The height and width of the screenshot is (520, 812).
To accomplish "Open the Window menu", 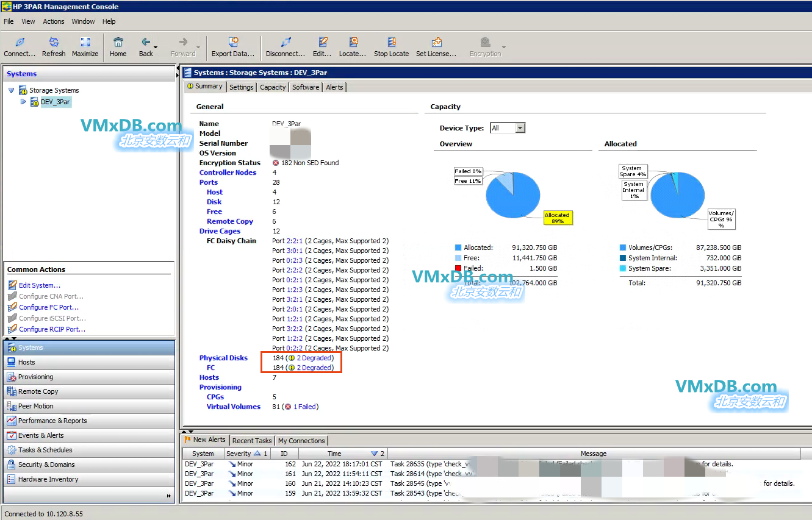I will click(x=83, y=21).
